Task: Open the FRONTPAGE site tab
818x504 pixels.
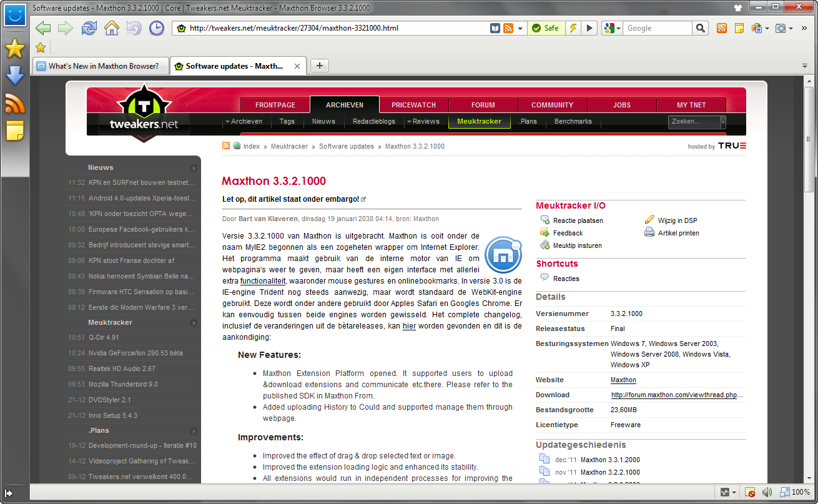Action: [275, 105]
